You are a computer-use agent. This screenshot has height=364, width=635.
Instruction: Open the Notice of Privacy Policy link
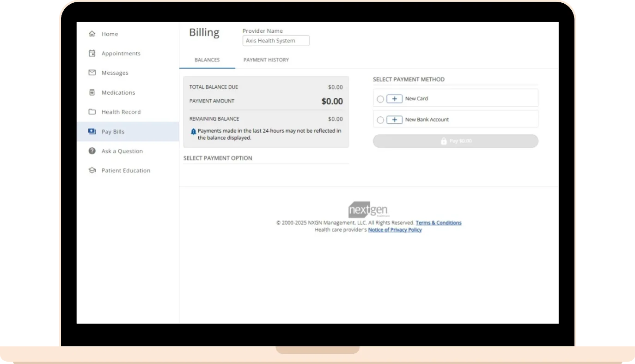395,230
